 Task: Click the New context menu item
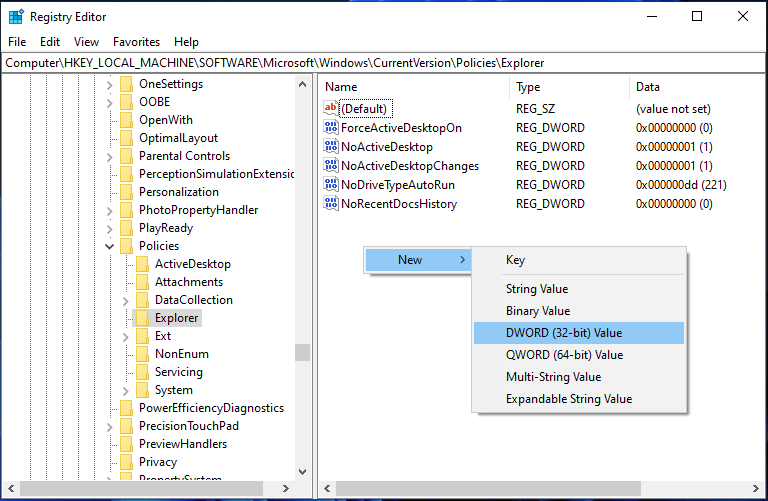pos(418,260)
